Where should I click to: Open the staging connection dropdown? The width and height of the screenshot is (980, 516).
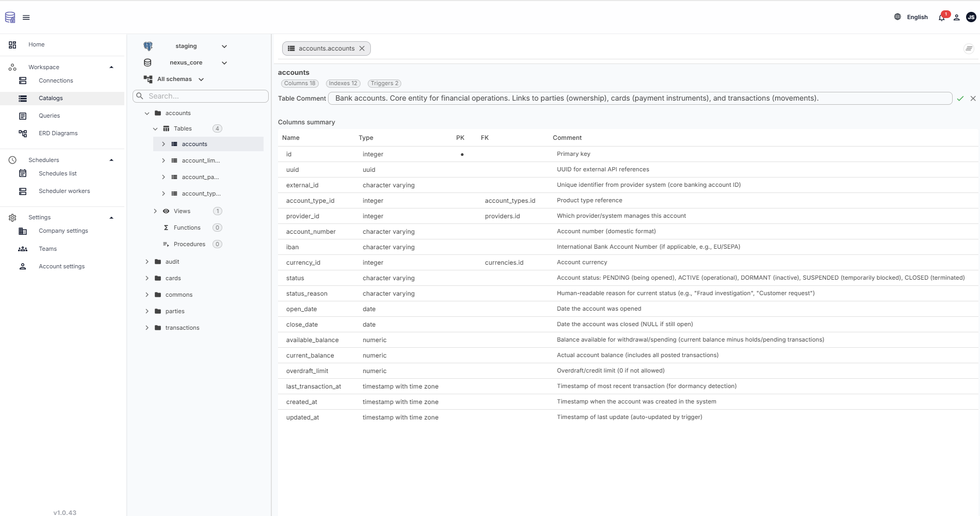point(224,46)
